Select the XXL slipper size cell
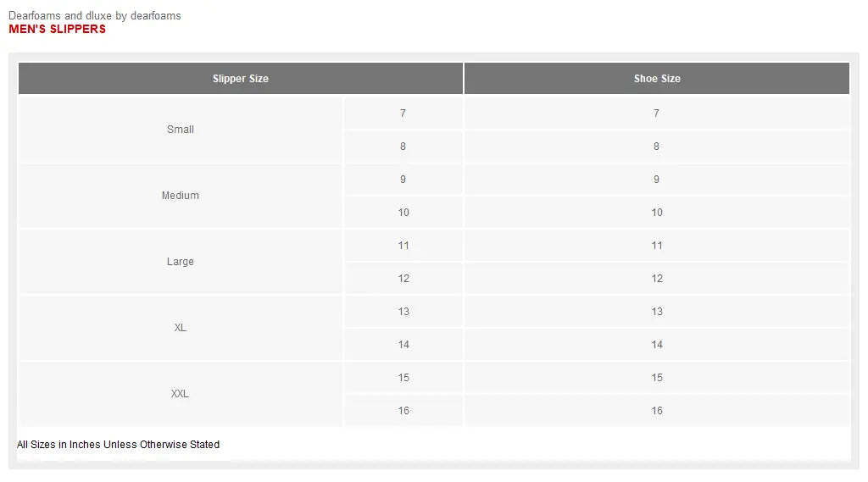Image resolution: width=868 pixels, height=482 pixels. (181, 394)
